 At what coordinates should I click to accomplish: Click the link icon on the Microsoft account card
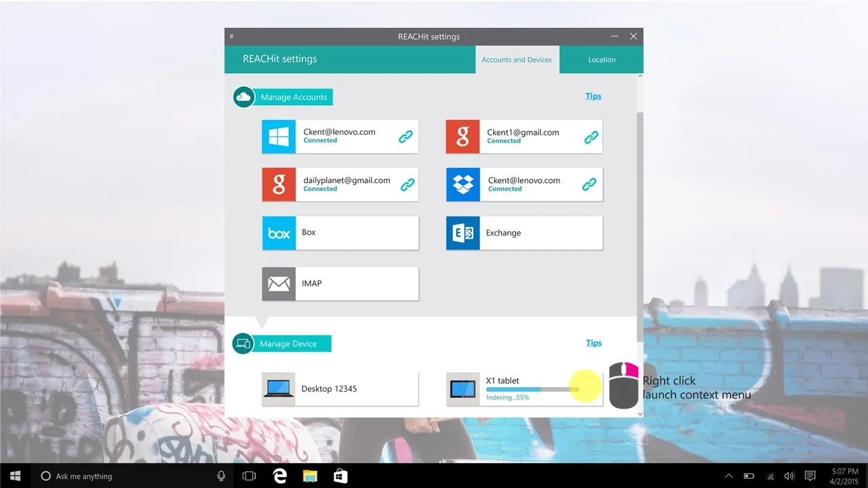point(406,137)
